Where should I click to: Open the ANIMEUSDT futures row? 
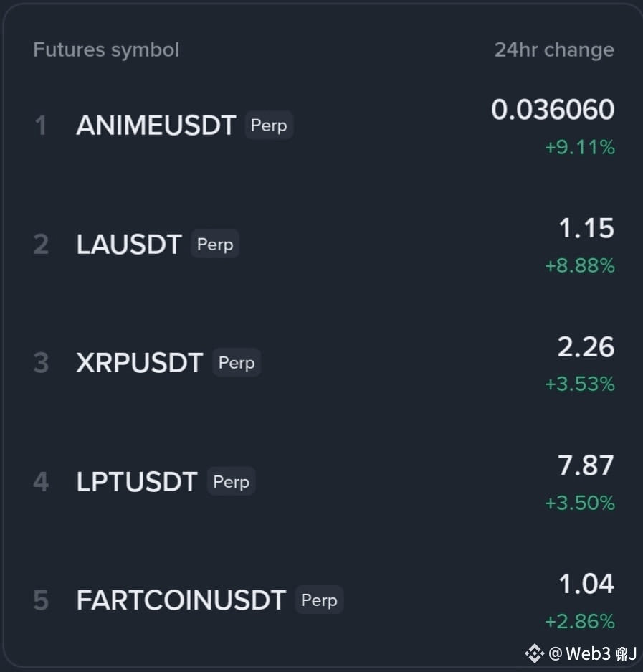tap(324, 126)
